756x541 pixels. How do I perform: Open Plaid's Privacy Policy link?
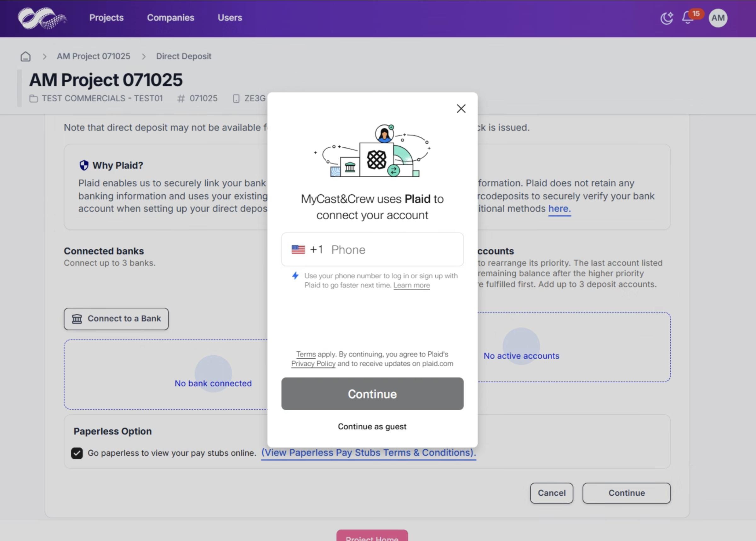point(313,363)
